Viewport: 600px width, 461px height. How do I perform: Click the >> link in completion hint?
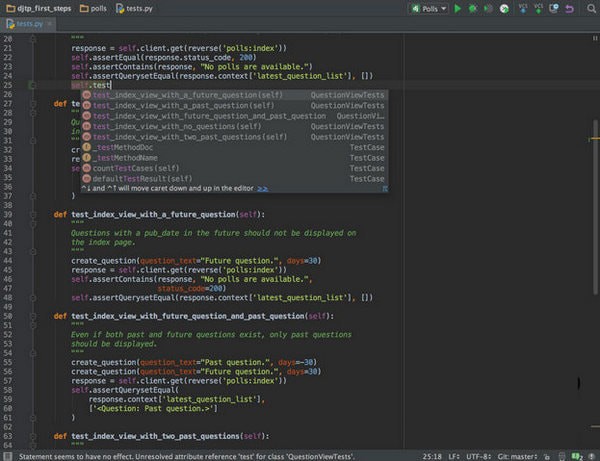[x=262, y=187]
